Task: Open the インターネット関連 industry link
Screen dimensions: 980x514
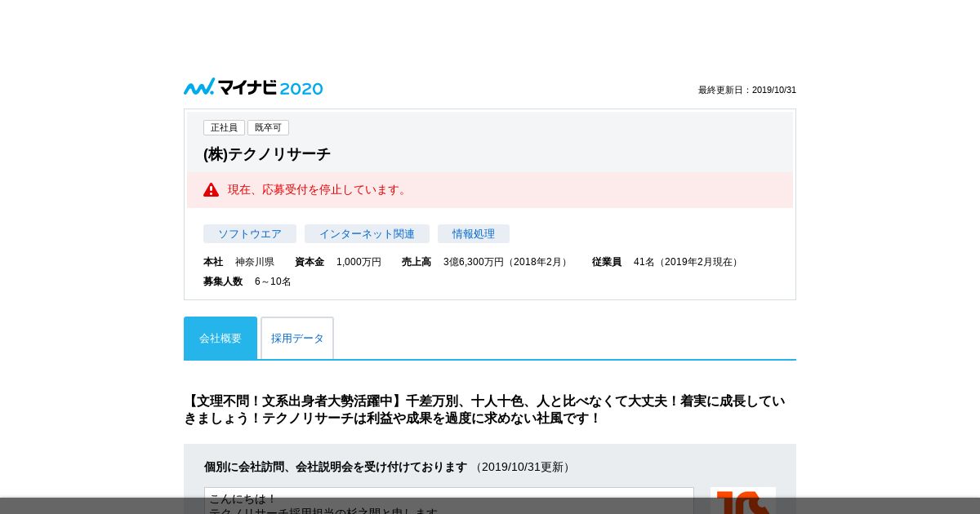Action: 367,234
